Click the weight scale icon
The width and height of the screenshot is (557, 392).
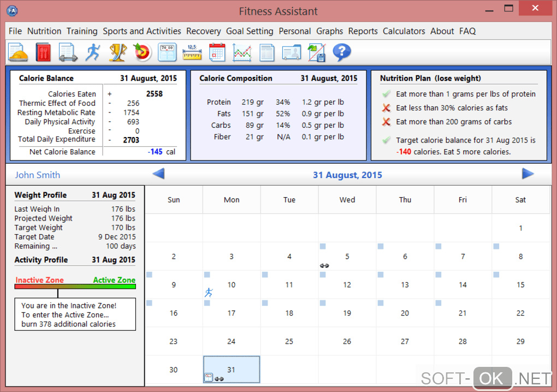coord(167,52)
